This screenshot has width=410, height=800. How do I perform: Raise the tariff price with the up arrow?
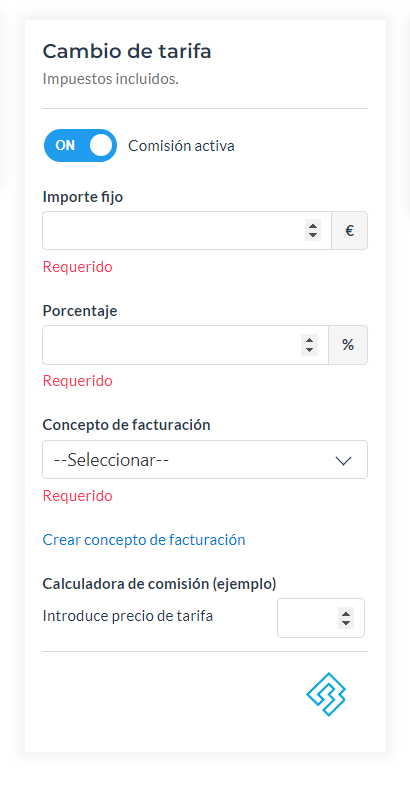tap(346, 613)
